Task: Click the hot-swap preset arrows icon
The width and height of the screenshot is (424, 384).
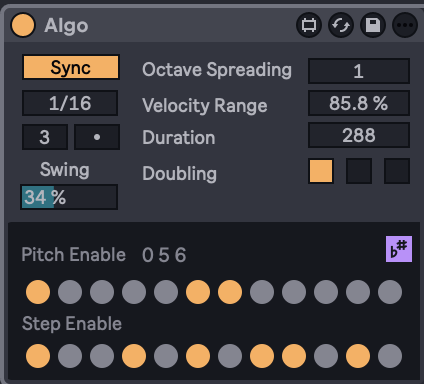Action: point(341,25)
